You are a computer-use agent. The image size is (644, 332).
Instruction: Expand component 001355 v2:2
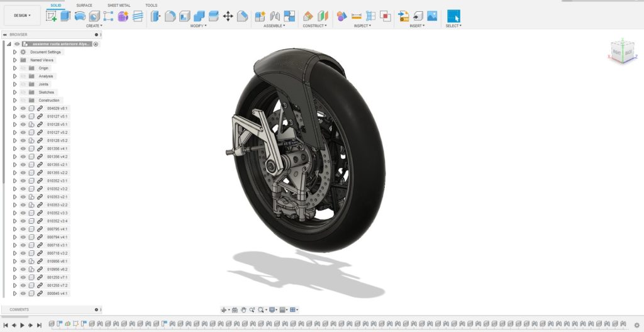click(15, 172)
